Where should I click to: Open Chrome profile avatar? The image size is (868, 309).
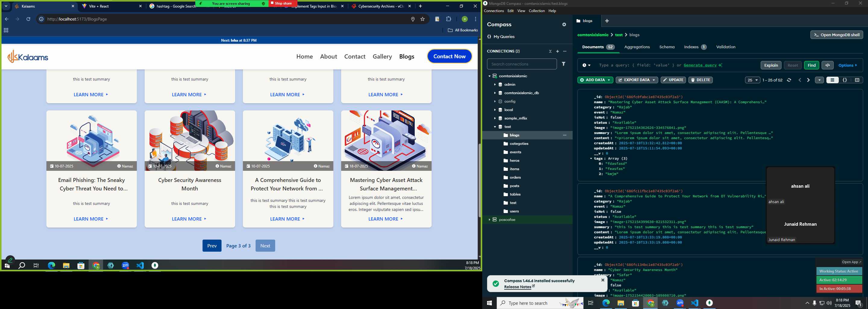464,19
